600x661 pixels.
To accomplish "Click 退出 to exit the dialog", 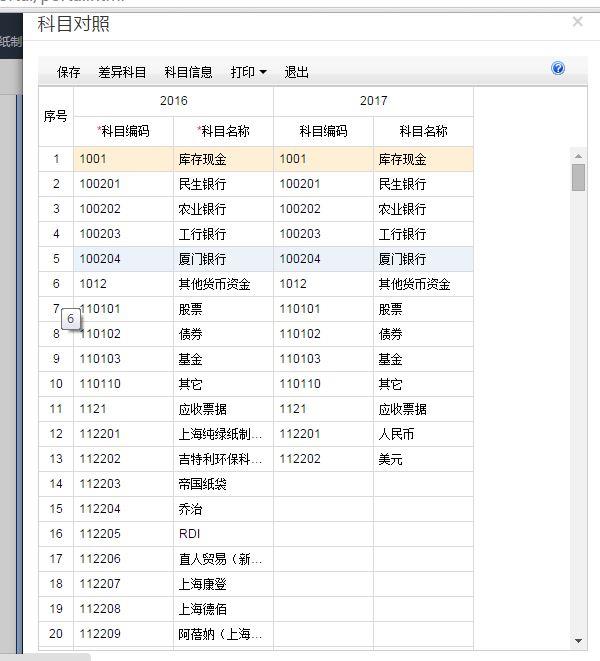I will 296,72.
